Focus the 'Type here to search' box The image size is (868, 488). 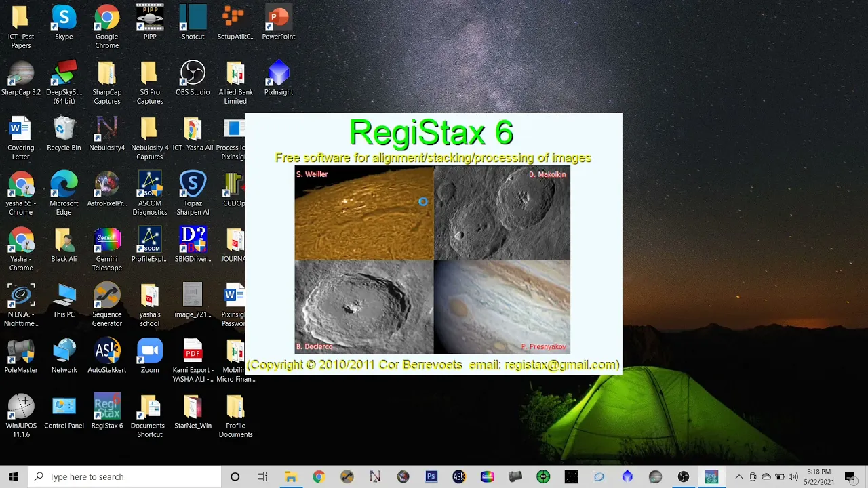(125, 476)
